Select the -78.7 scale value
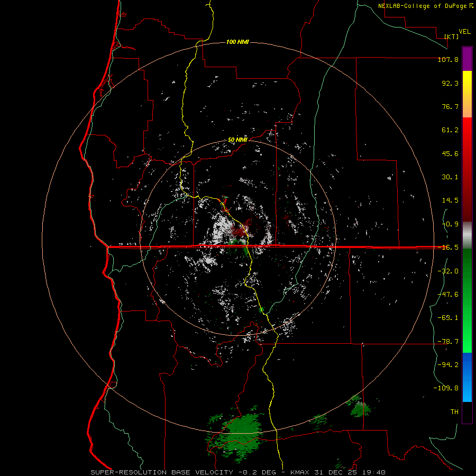The height and width of the screenshot is (476, 476). click(448, 342)
